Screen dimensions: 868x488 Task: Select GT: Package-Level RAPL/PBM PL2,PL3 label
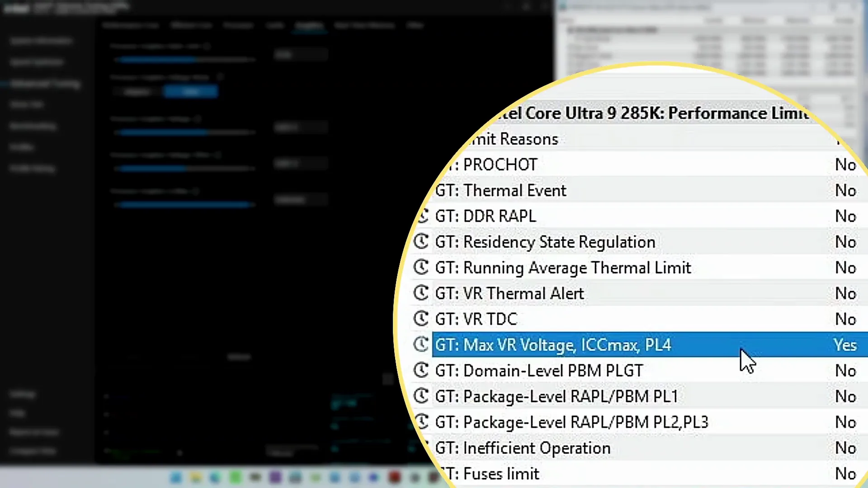(x=571, y=422)
